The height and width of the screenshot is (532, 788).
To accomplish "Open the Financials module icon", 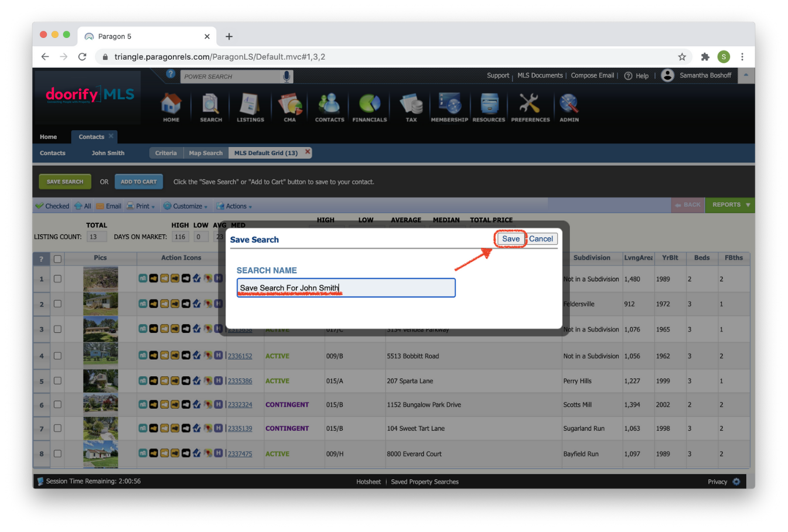I will (370, 107).
